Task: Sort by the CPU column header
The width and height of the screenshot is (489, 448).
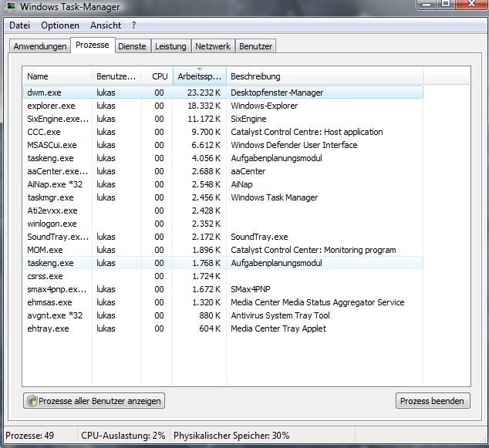Action: pyautogui.click(x=157, y=76)
